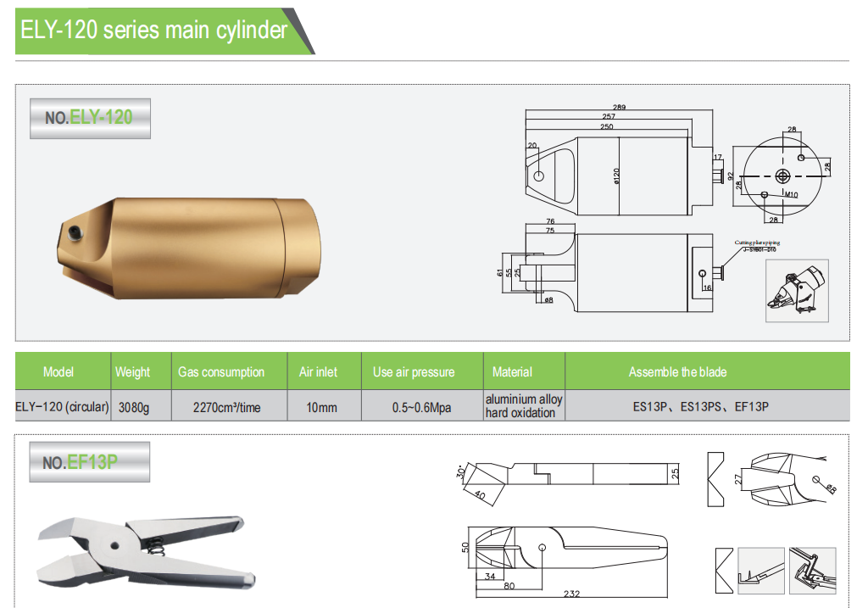Click the cutting pliers piping inset illustration

(x=797, y=291)
